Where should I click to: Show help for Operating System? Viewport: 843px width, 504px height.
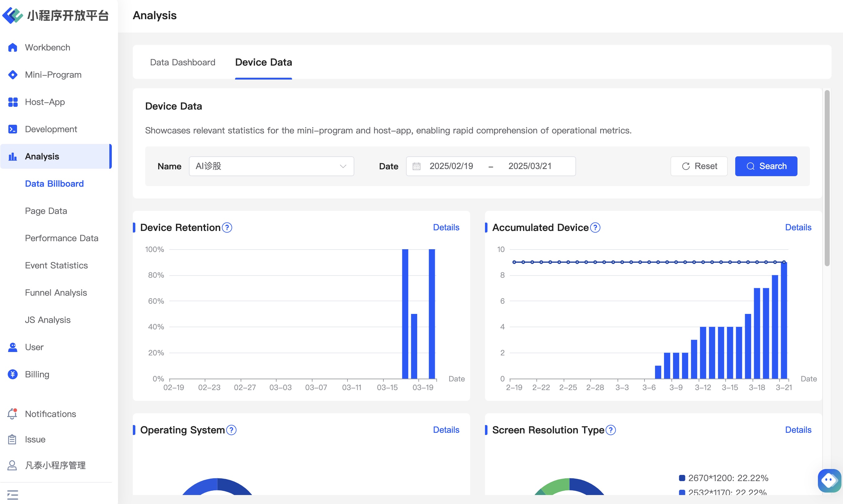231,430
